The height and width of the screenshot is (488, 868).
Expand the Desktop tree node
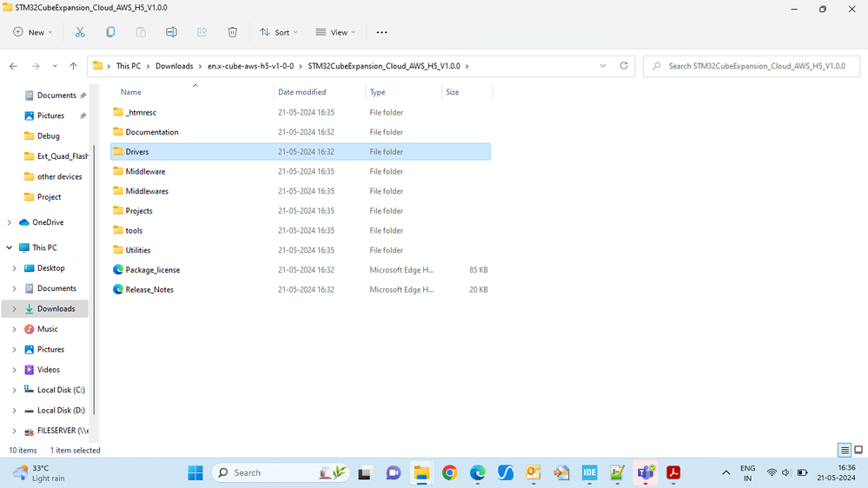pyautogui.click(x=15, y=267)
